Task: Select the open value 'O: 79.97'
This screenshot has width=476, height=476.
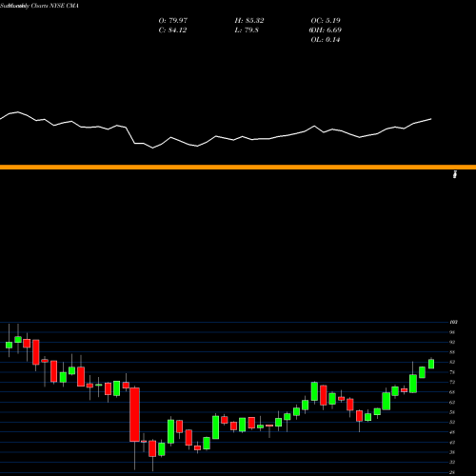Action: pos(173,21)
